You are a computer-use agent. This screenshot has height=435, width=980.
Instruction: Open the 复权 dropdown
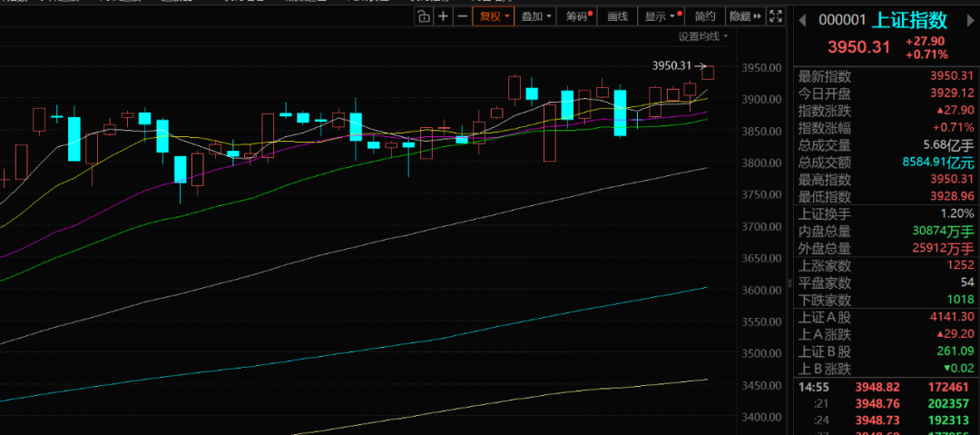coord(495,16)
